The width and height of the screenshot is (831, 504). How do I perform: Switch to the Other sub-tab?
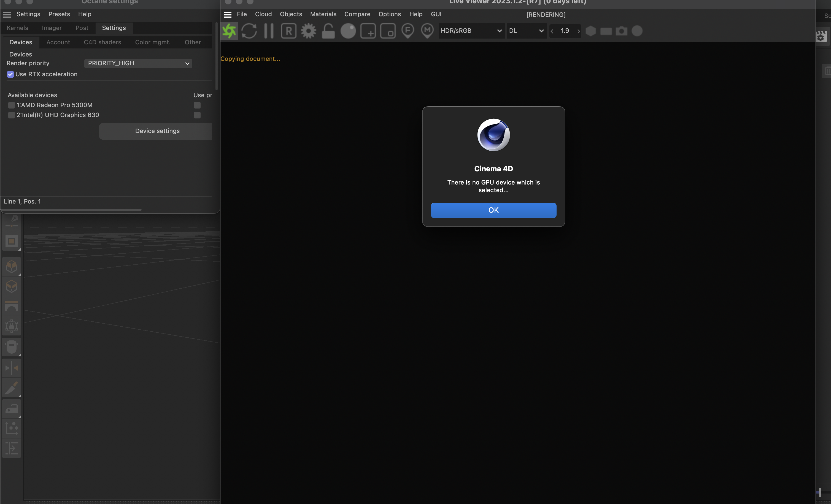point(193,42)
